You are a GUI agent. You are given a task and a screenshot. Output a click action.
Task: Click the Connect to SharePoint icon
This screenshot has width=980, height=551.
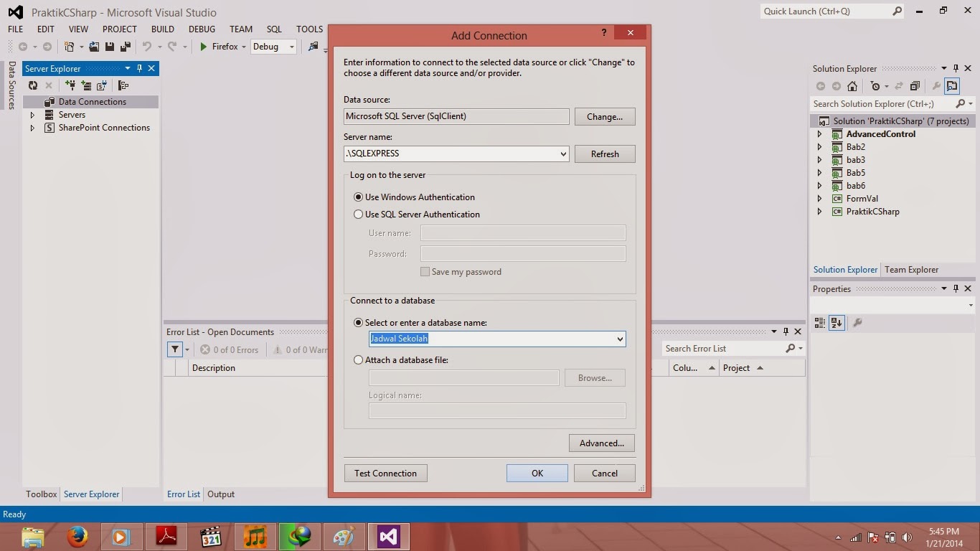click(101, 85)
